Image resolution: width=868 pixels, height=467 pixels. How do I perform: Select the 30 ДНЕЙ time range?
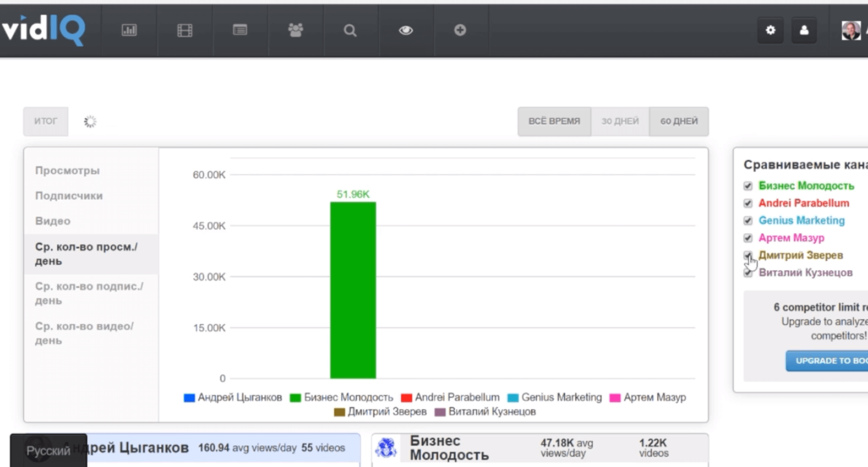coord(620,121)
